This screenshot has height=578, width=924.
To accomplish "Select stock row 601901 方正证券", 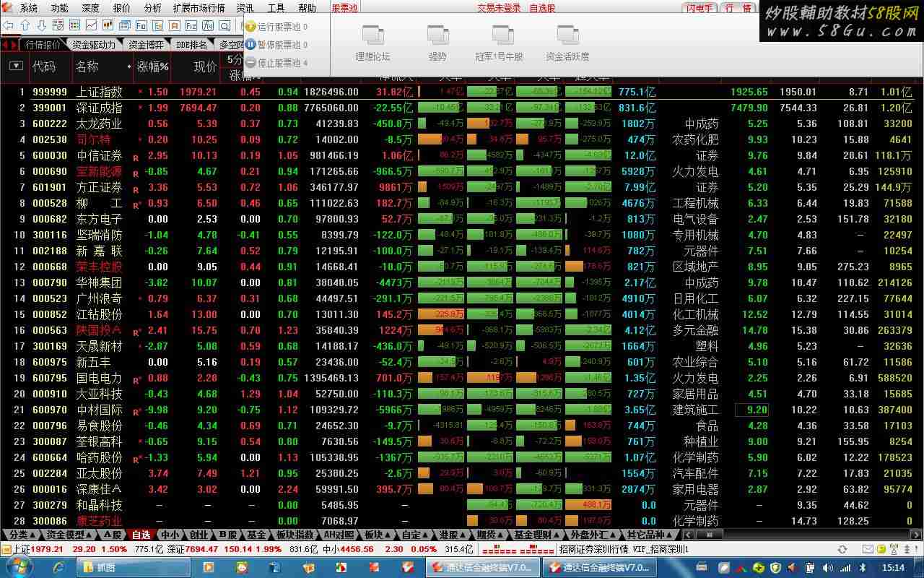I will pyautogui.click(x=462, y=187).
